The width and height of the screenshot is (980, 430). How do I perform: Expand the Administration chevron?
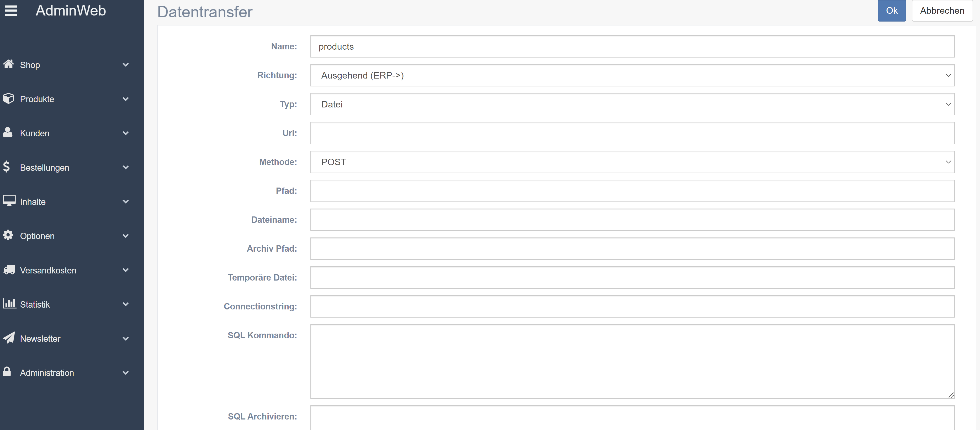pyautogui.click(x=125, y=373)
